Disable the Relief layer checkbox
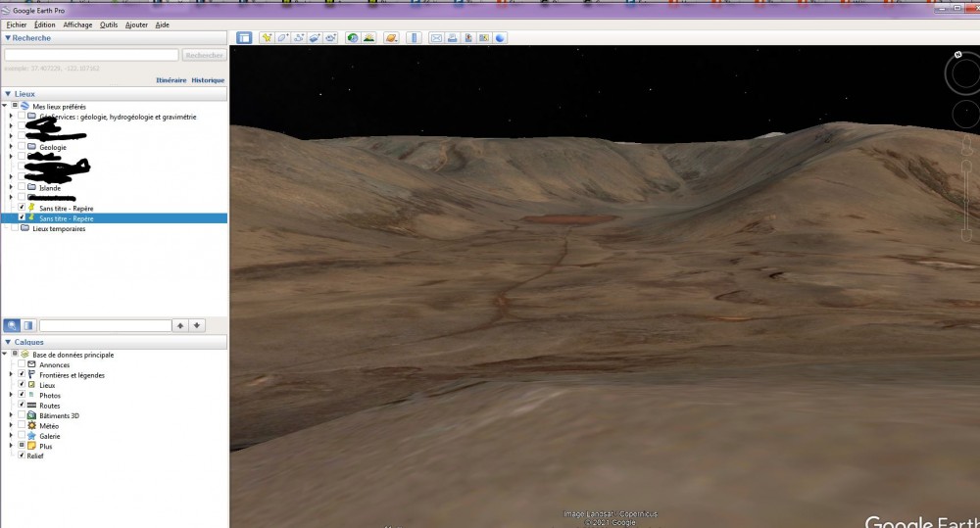Screen dimensions: 980x528 pyautogui.click(x=22, y=456)
